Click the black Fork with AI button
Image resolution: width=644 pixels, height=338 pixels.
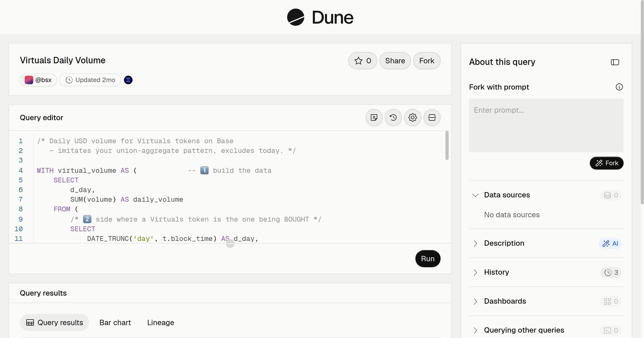coord(606,163)
